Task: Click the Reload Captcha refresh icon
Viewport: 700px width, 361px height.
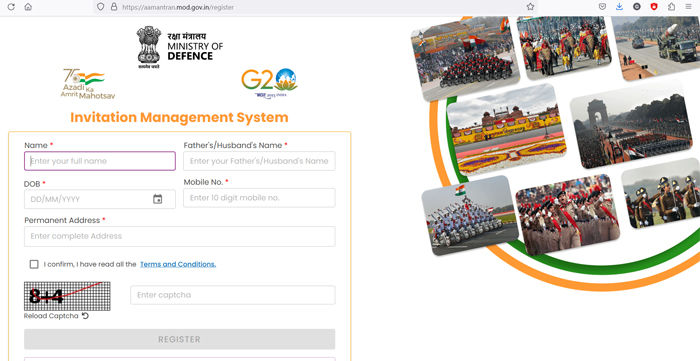Action: pyautogui.click(x=85, y=316)
